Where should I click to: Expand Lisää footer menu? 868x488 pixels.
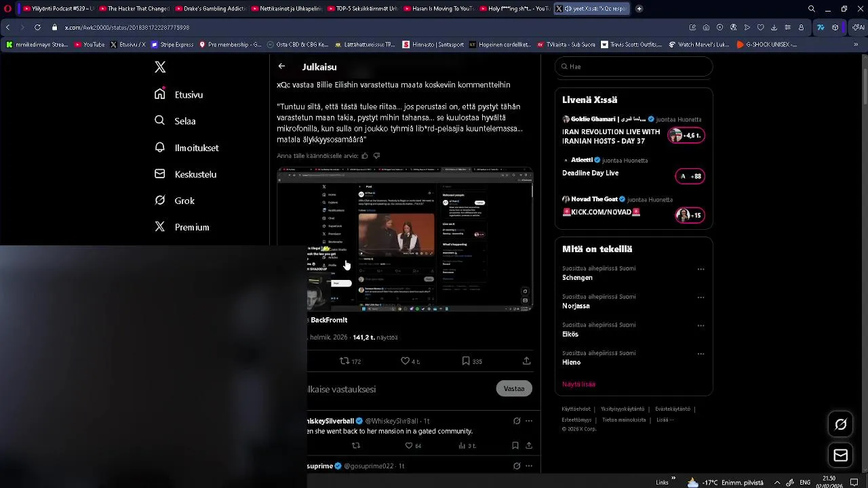point(665,420)
